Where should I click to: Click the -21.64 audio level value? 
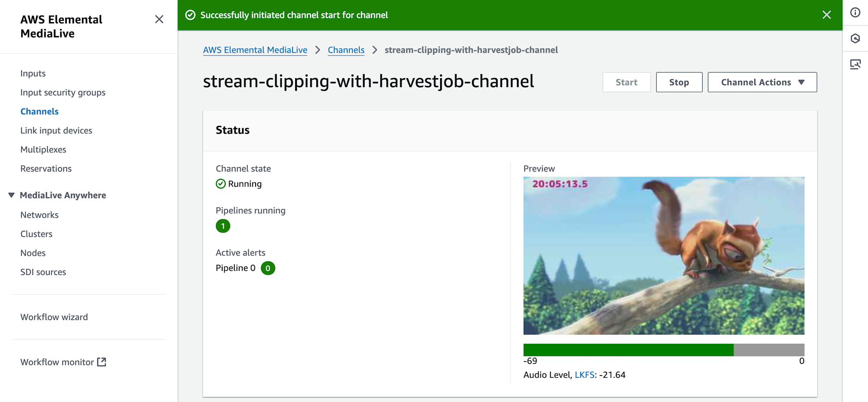[612, 375]
